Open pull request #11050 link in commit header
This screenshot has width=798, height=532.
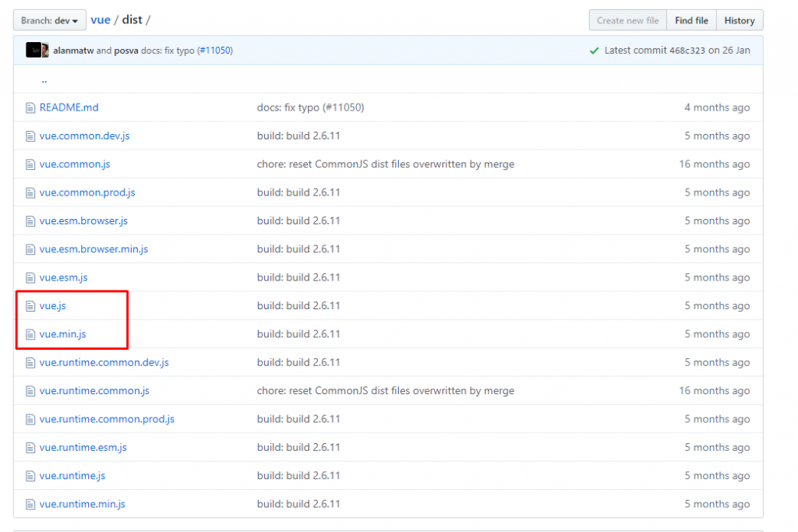click(215, 51)
